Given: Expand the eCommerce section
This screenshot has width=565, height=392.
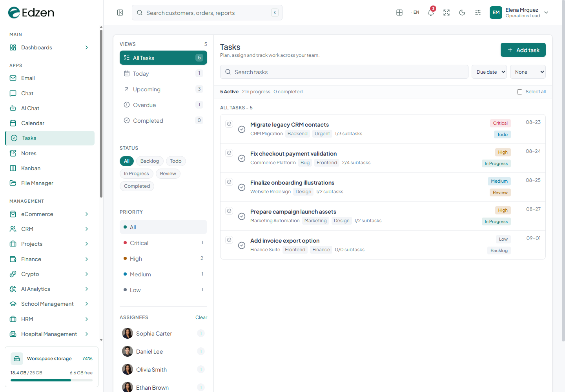Looking at the screenshot, I should pyautogui.click(x=49, y=214).
